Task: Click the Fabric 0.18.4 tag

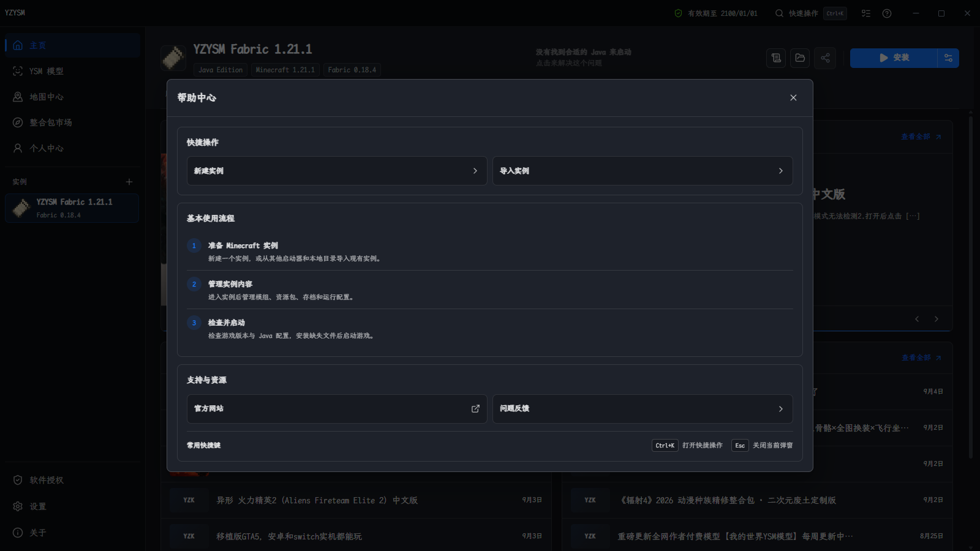Action: click(352, 70)
